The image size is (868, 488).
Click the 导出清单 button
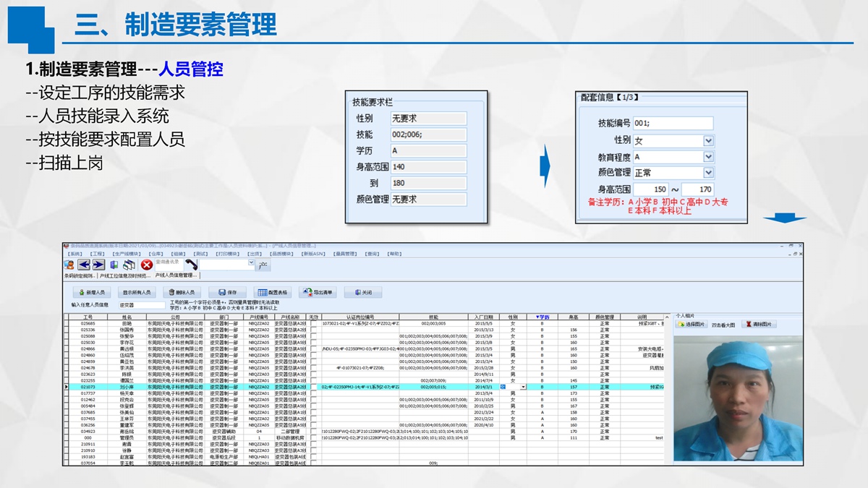318,292
